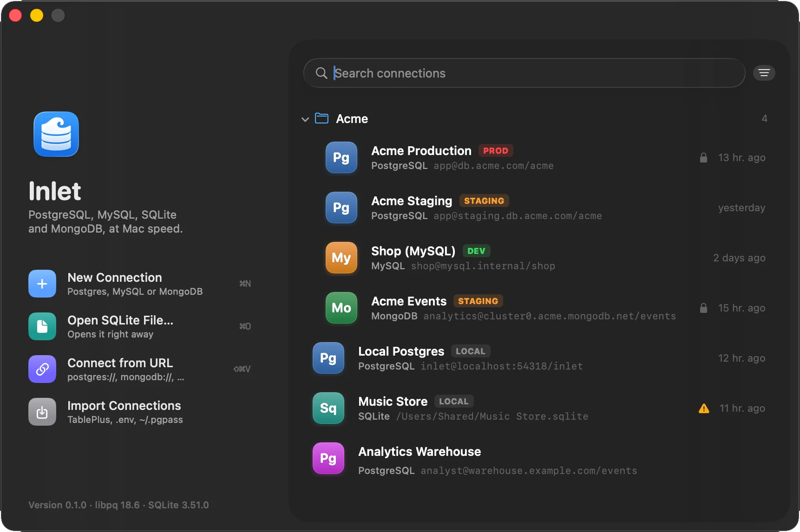Image resolution: width=800 pixels, height=532 pixels.
Task: Click the magnifier icon in the search bar
Action: coord(321,73)
